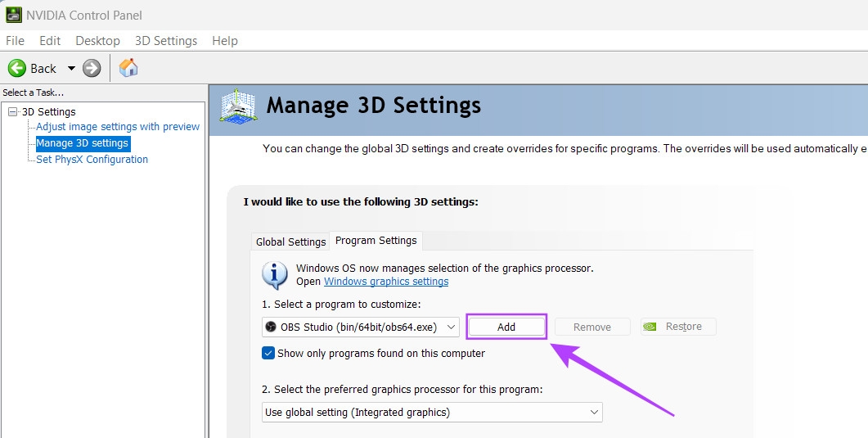Select Adjust image settings with preview
The height and width of the screenshot is (438, 868).
pos(118,127)
